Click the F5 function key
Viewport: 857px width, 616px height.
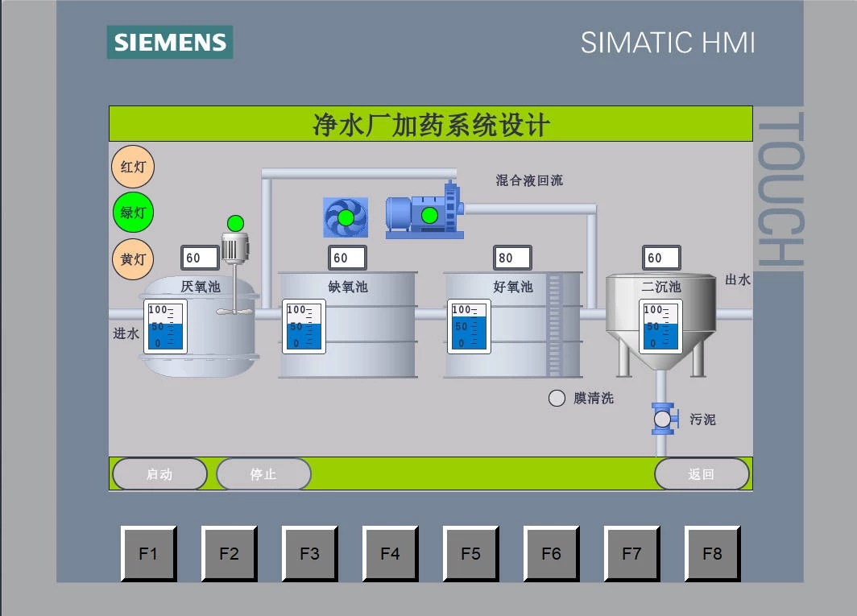[x=470, y=554]
